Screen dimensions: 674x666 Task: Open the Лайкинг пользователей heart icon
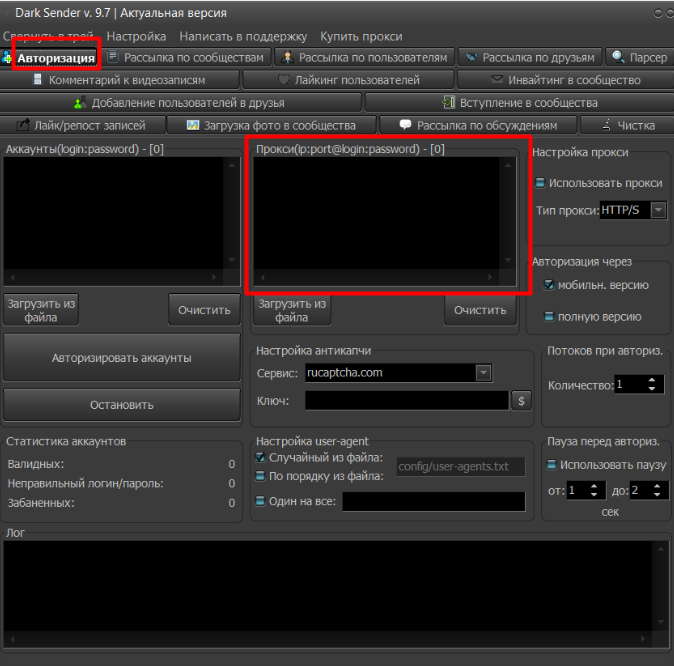pyautogui.click(x=283, y=80)
